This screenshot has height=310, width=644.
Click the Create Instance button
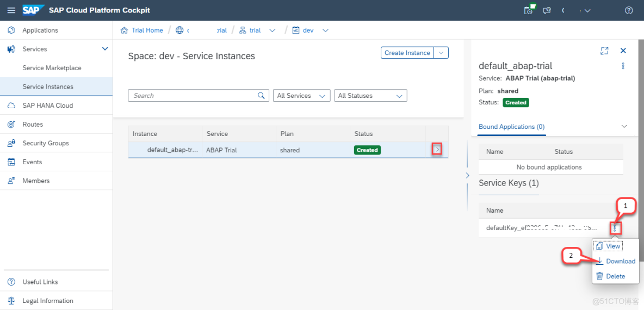click(x=407, y=53)
